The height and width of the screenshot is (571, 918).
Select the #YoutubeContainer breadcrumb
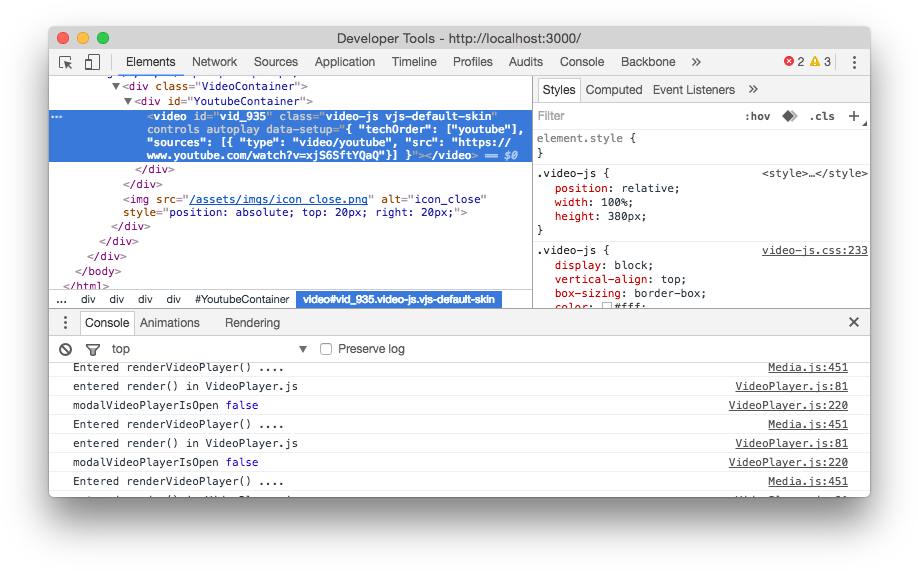tap(242, 299)
